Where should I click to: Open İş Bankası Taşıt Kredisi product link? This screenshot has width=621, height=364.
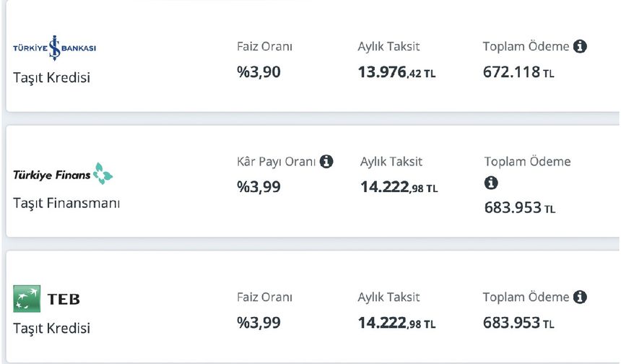click(51, 77)
